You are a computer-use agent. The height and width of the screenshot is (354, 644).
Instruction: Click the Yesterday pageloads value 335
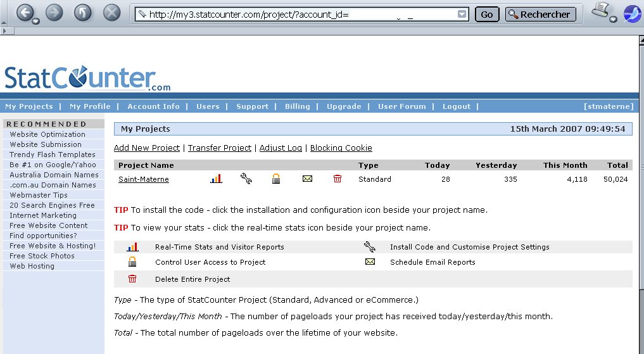510,179
